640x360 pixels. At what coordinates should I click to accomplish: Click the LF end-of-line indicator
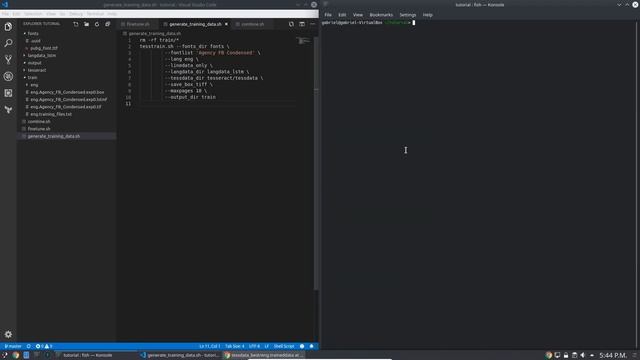click(267, 346)
